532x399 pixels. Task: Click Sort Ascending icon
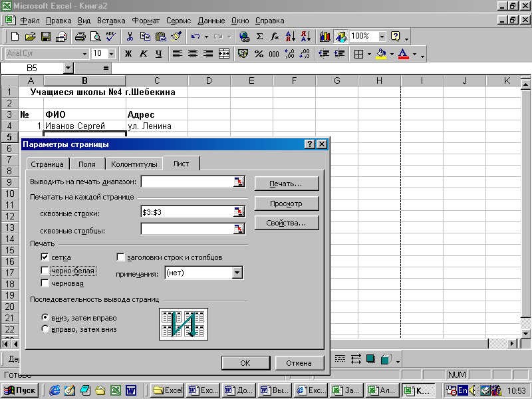[291, 37]
